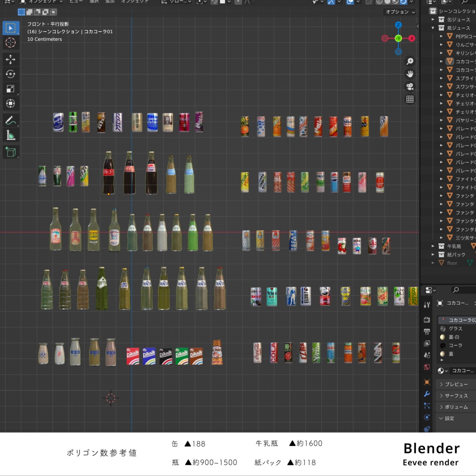Click the white color swatch in the top header
Image resolution: width=476 pixels, height=476 pixels.
pos(223,2)
